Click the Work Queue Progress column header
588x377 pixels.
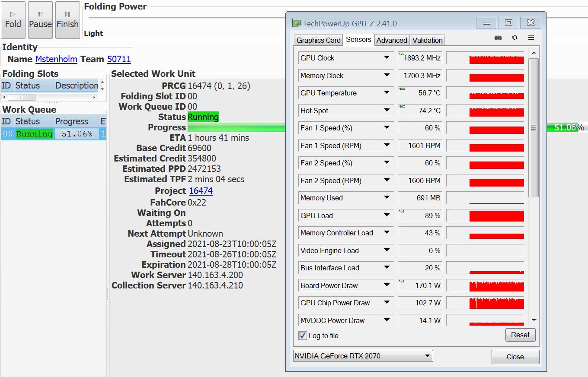click(76, 121)
